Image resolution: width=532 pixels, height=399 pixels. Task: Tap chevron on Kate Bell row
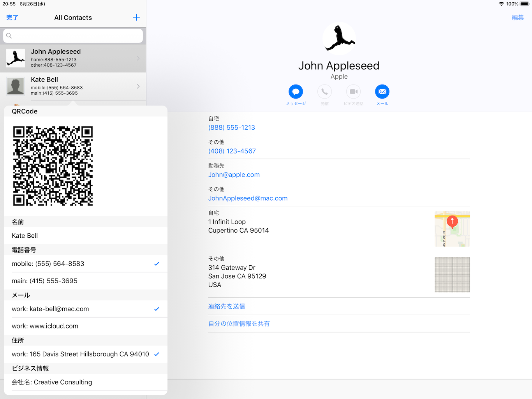[138, 86]
